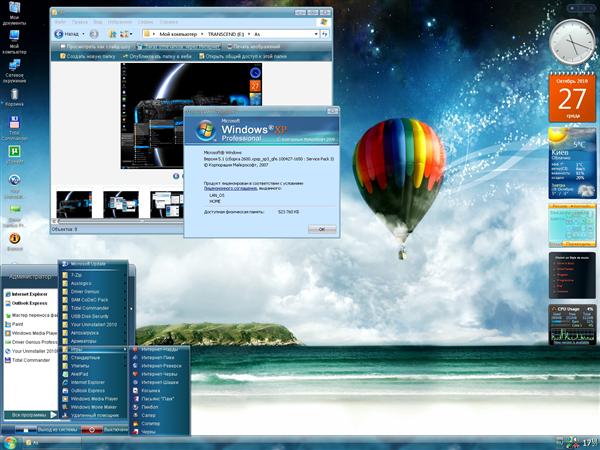Open the Auslogics folder in programs list
Screen dimensions: 600x450
(x=94, y=283)
